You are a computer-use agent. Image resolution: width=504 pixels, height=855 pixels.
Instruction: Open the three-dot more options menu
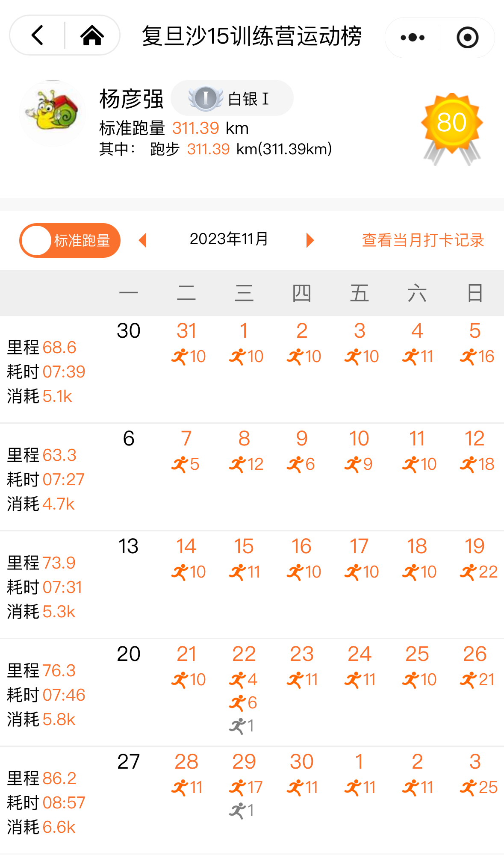point(413,38)
